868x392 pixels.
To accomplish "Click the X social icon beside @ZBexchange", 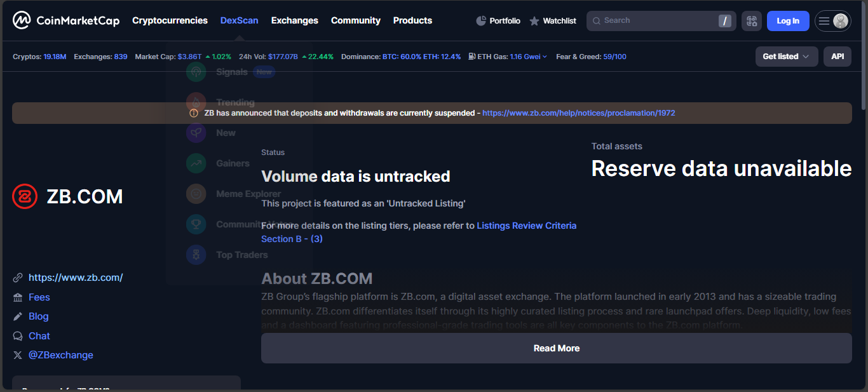I will click(x=18, y=355).
